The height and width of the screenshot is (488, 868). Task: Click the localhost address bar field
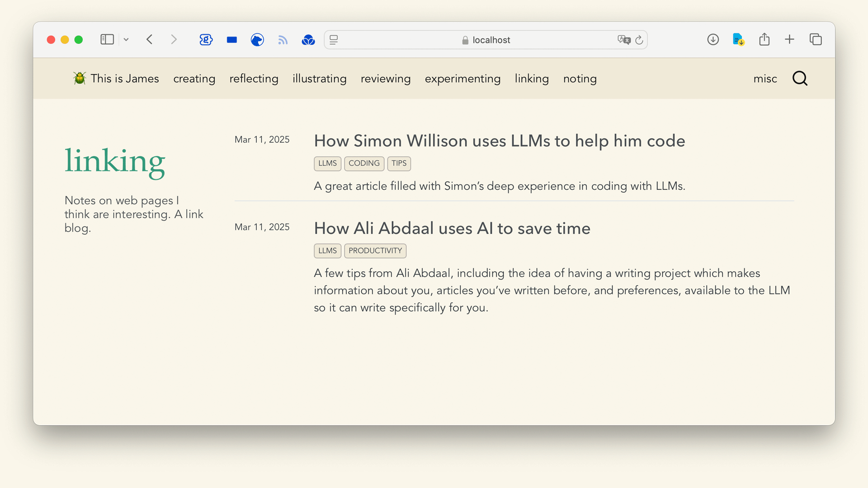(486, 40)
